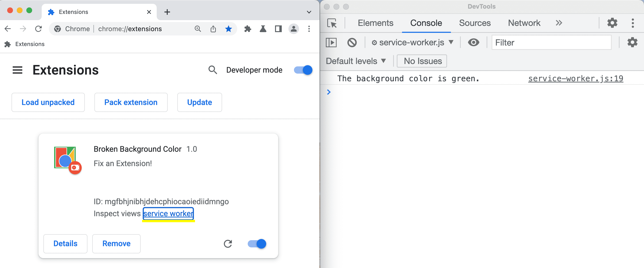Click the eye/visibility icon in DevTools
This screenshot has height=268, width=644.
pos(474,43)
